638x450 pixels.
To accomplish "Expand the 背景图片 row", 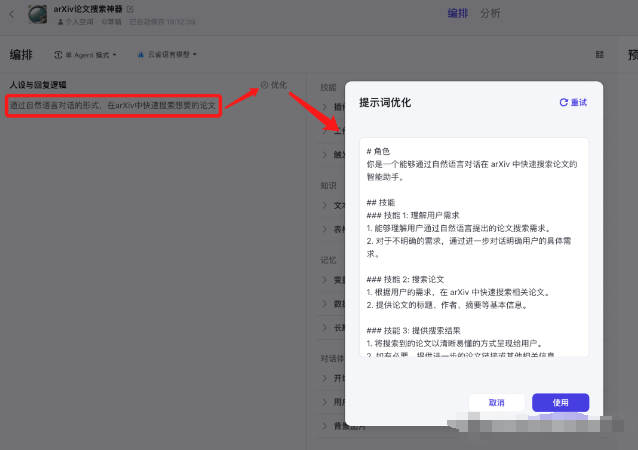I will pyautogui.click(x=324, y=426).
